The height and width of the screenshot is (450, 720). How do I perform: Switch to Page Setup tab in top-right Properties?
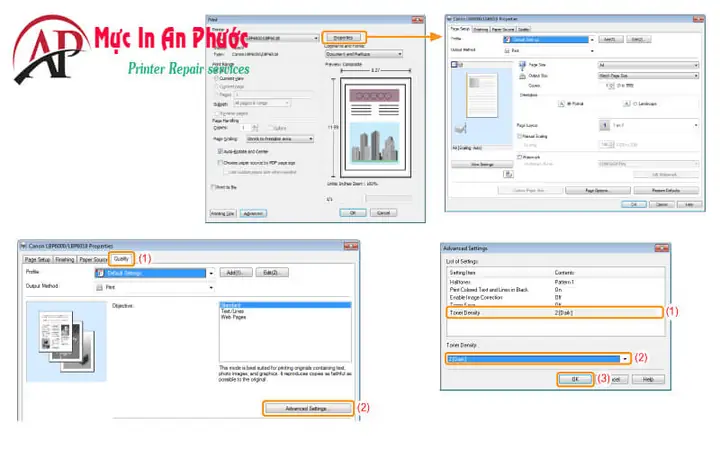pyautogui.click(x=460, y=29)
